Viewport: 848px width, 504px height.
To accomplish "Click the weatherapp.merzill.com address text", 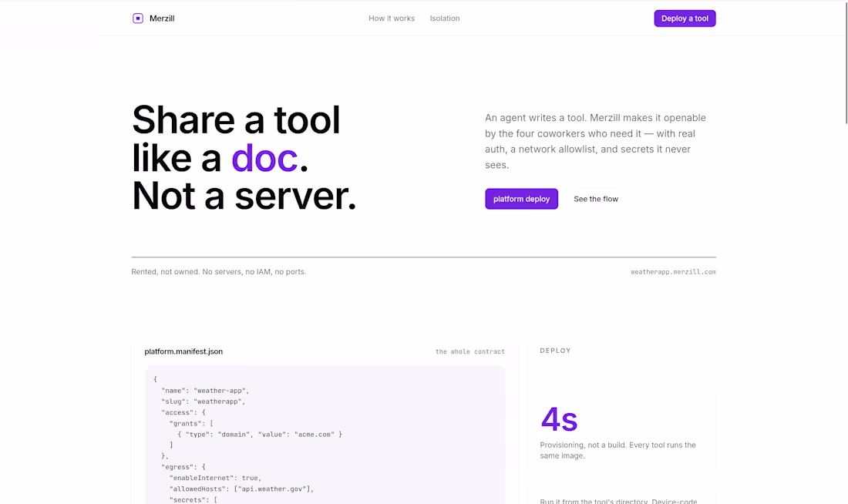I will coord(673,272).
